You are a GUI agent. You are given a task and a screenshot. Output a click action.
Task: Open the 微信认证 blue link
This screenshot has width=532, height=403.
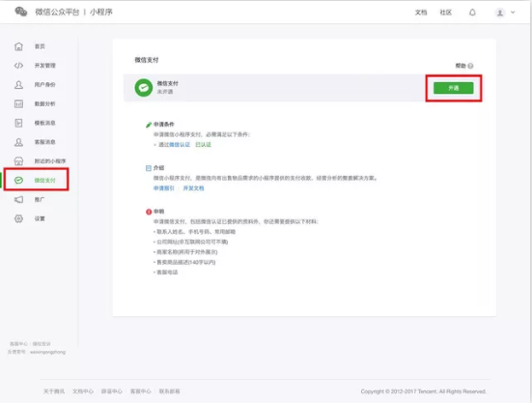pyautogui.click(x=180, y=145)
